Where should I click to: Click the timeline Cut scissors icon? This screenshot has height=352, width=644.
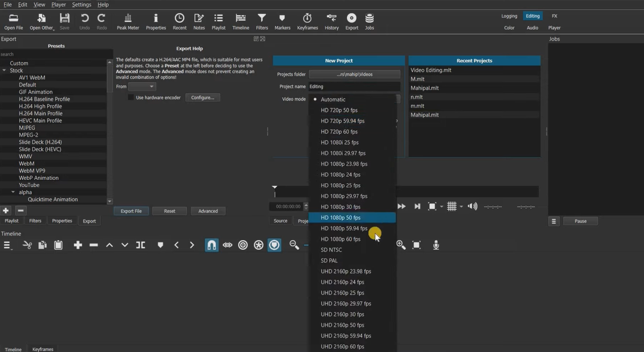27,245
